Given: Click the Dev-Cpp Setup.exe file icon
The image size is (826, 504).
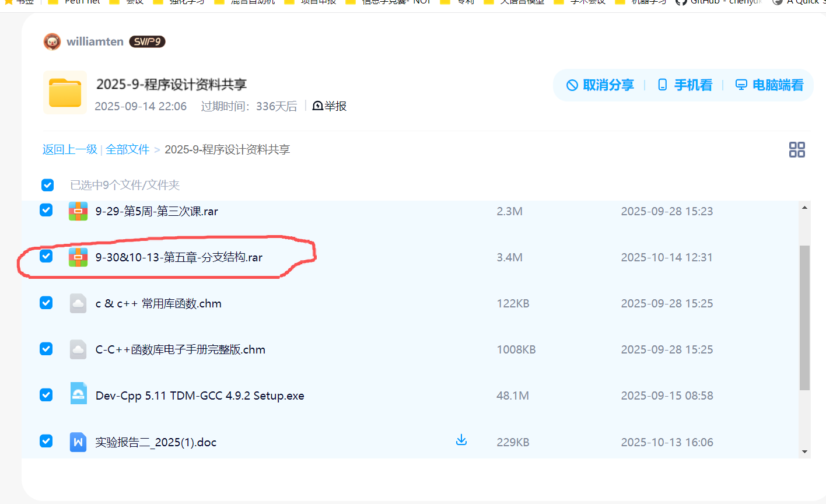Looking at the screenshot, I should (x=78, y=395).
